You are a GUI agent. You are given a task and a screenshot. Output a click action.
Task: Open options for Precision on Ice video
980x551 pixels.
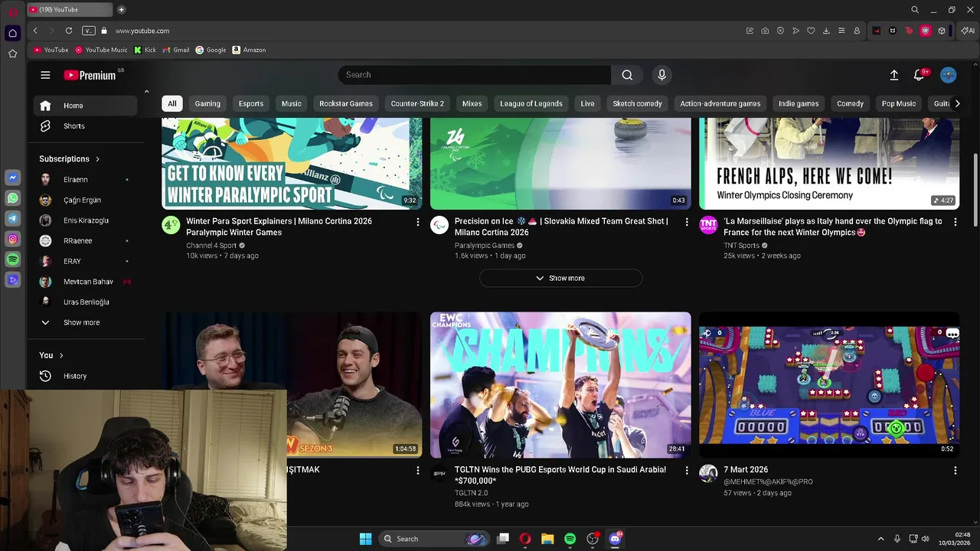[686, 222]
